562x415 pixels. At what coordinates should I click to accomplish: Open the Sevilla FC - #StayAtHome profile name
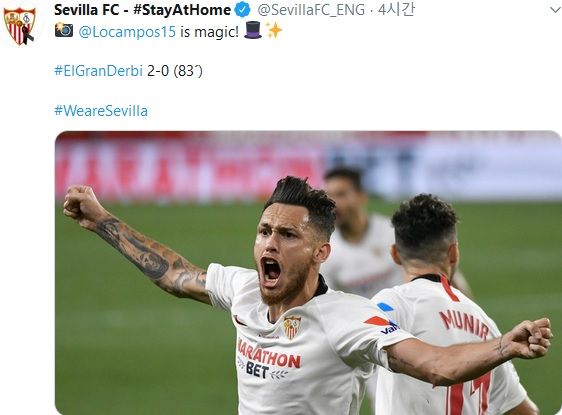(x=142, y=10)
